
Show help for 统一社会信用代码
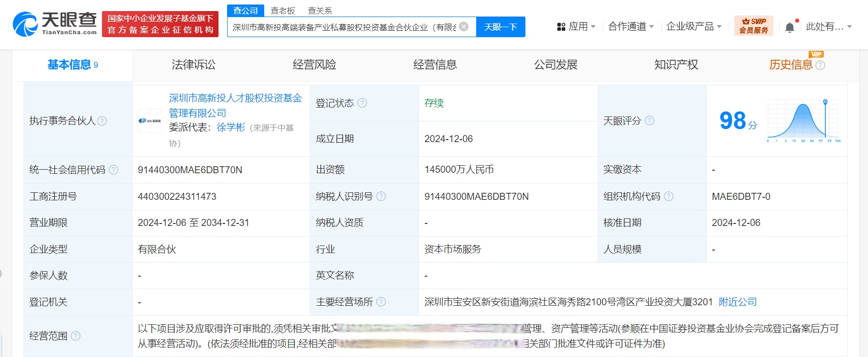point(114,170)
